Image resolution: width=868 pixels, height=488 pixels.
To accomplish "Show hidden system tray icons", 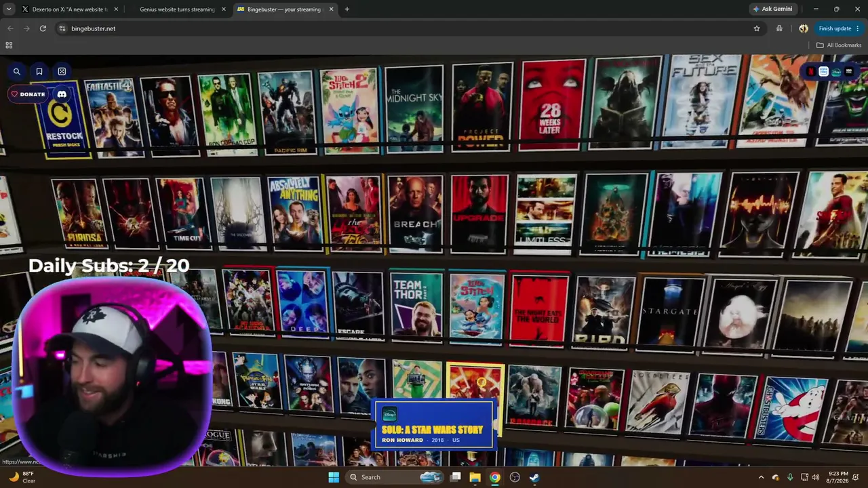I will [x=761, y=477].
